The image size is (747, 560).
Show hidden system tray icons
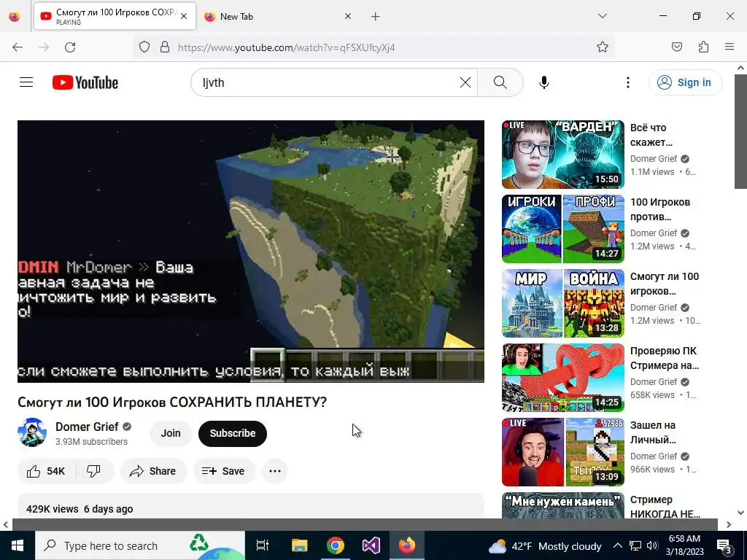point(617,545)
